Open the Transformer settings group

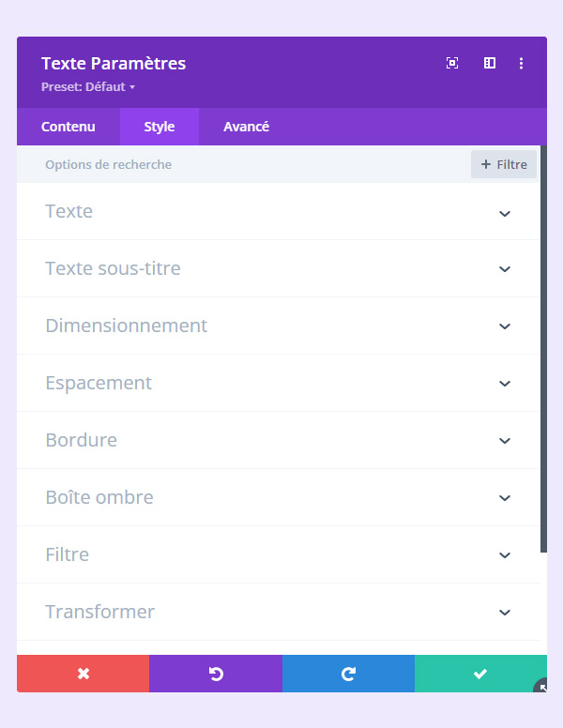279,613
